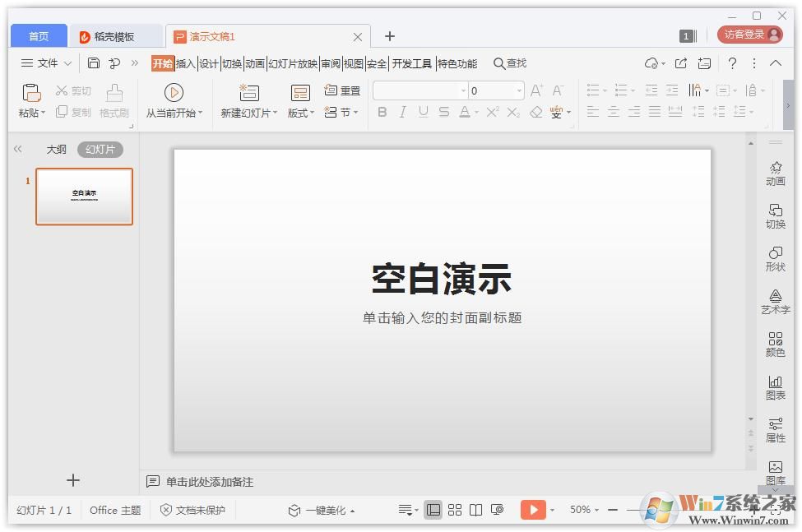Click the 文档未保护 protection status button
This screenshot has width=802, height=532.
192,509
